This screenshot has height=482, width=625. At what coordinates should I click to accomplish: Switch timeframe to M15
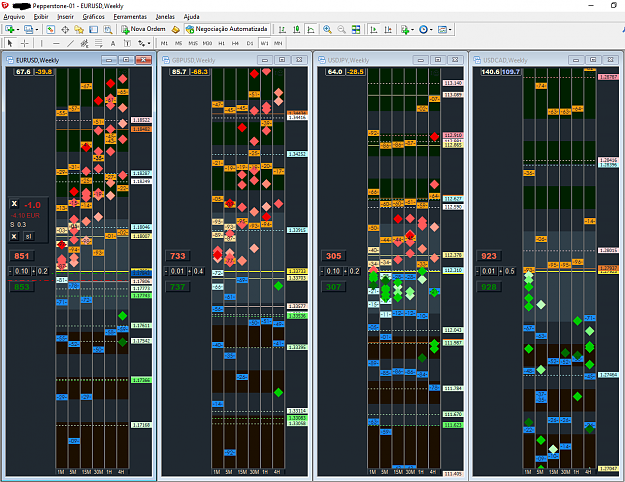click(193, 43)
